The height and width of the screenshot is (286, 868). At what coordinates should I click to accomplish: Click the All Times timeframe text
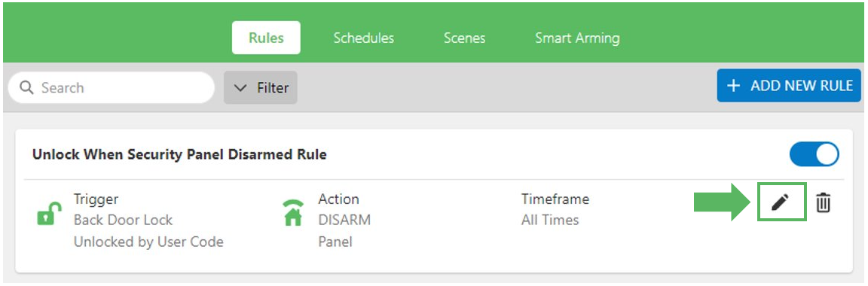coord(550,220)
